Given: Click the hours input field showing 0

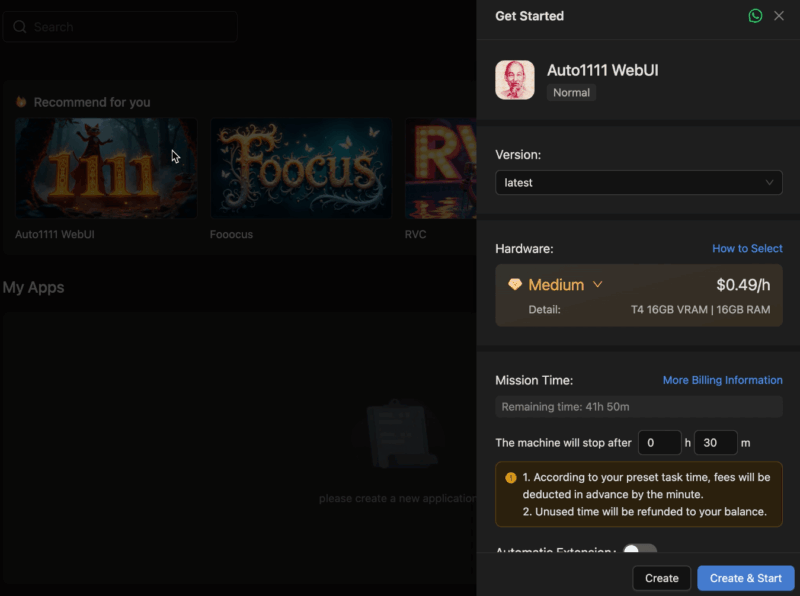Looking at the screenshot, I should [660, 442].
